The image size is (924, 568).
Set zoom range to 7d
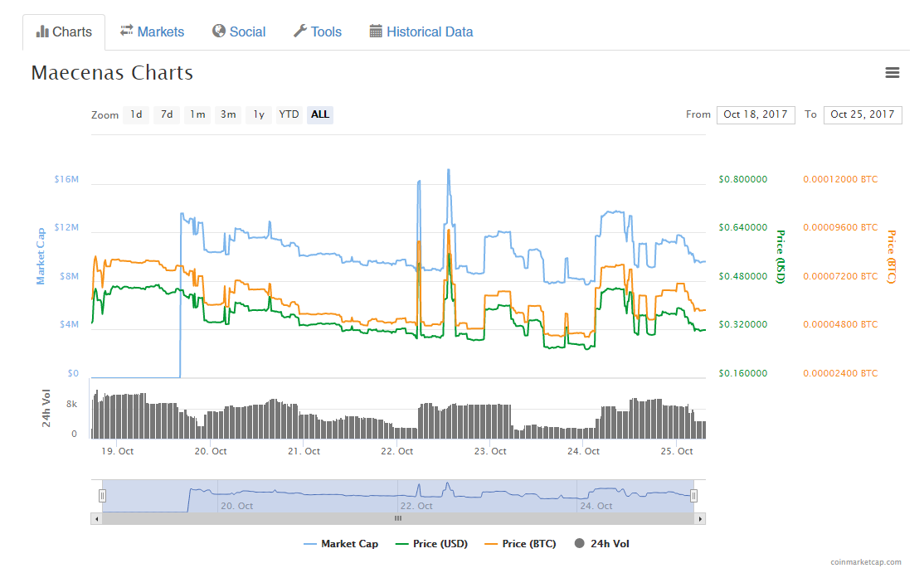[167, 114]
